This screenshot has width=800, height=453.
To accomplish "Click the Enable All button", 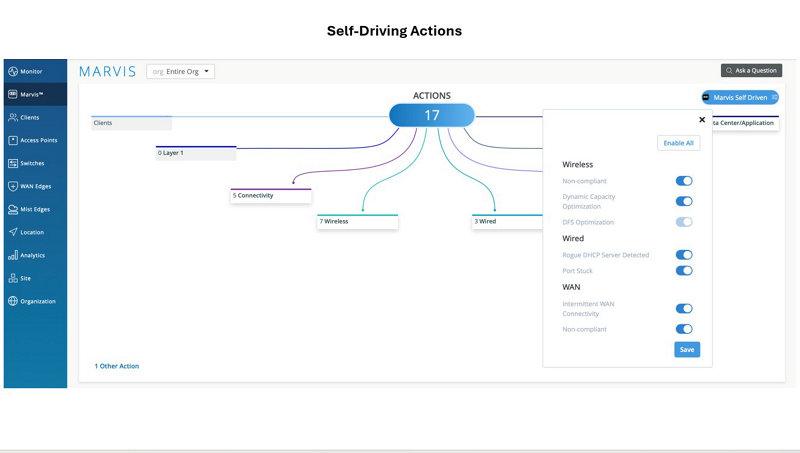I will coord(679,143).
